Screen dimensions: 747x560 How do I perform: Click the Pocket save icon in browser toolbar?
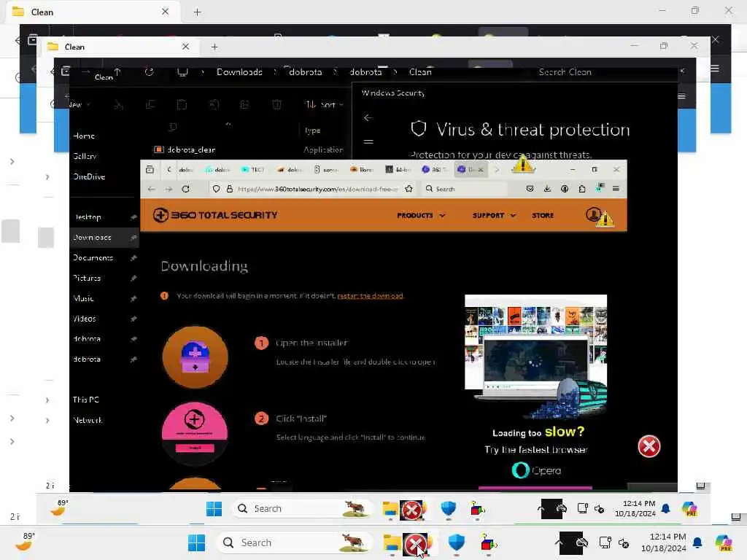pos(530,189)
